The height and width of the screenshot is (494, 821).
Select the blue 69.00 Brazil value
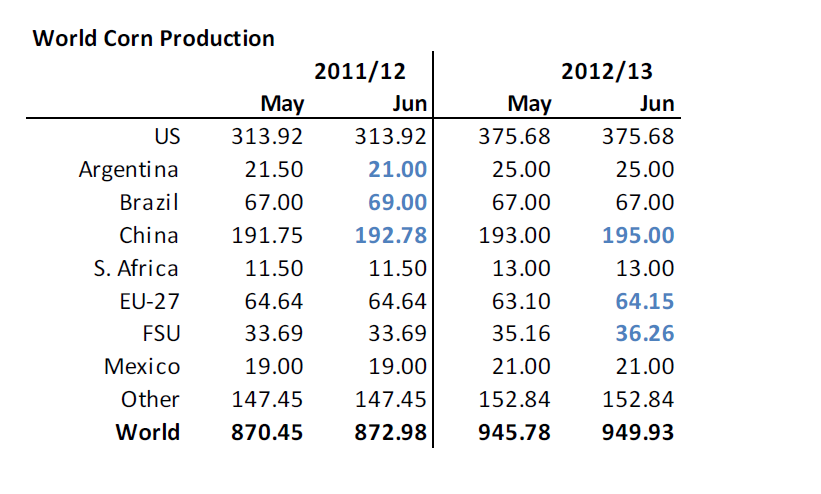click(x=397, y=203)
